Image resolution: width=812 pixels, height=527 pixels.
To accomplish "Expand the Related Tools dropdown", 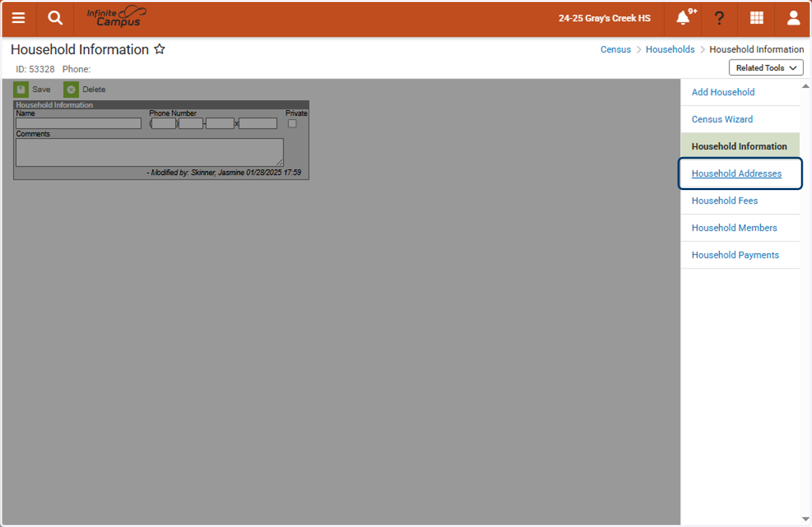I will [x=766, y=68].
